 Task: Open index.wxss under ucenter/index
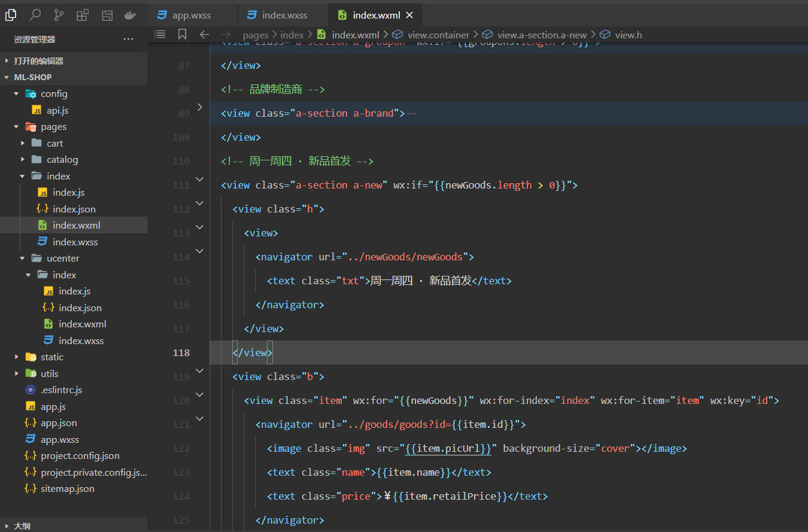(x=74, y=341)
